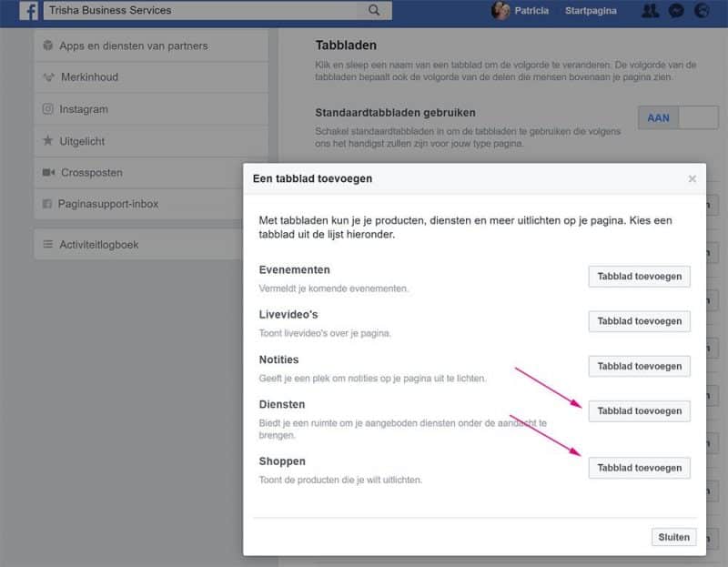The width and height of the screenshot is (728, 567).
Task: Click the Instagram camera icon
Action: (48, 108)
